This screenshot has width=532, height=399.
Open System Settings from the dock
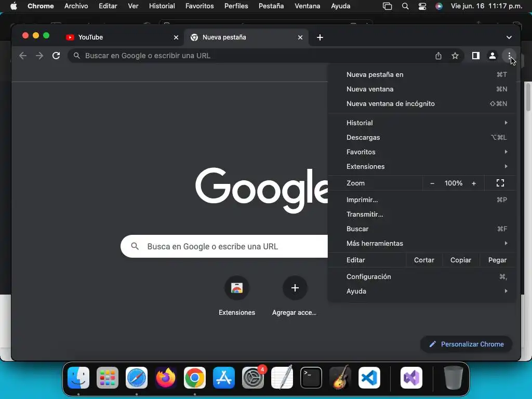[253, 378]
